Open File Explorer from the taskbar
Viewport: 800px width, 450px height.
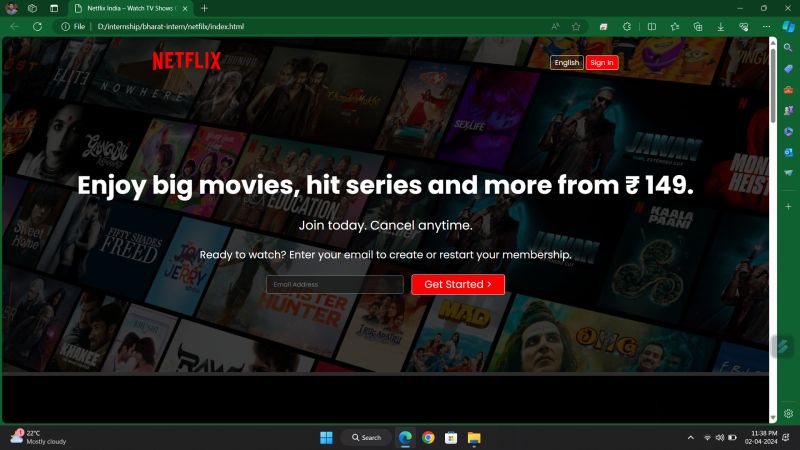tap(474, 438)
